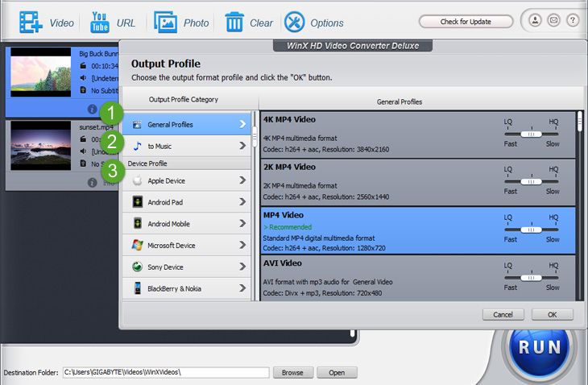Click info icon on Big Buck Bunny
This screenshot has width=588, height=385.
point(92,109)
